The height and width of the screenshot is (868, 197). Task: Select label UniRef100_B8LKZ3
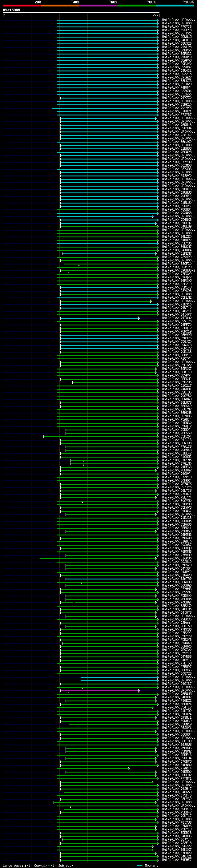pyautogui.click(x=177, y=81)
